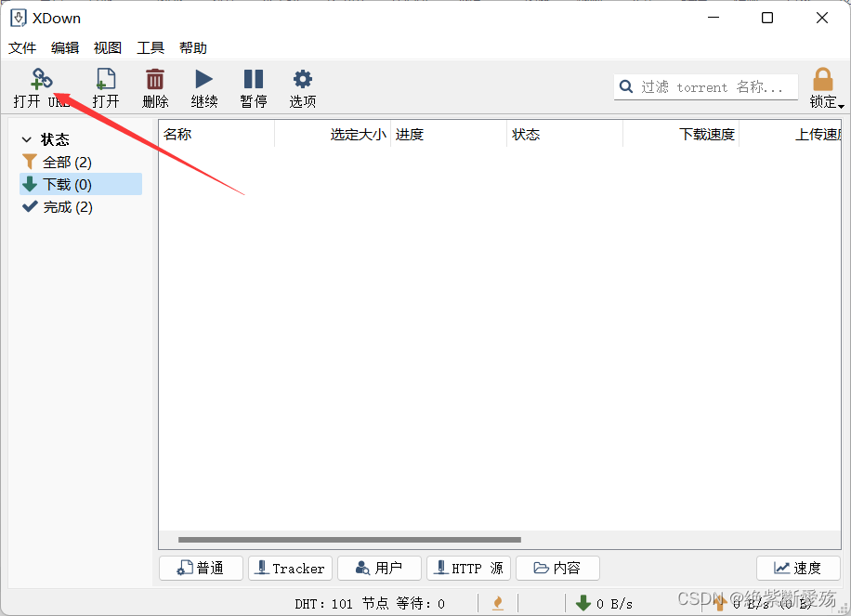The width and height of the screenshot is (851, 616).
Task: Switch to the 用户 tab
Action: point(379,569)
